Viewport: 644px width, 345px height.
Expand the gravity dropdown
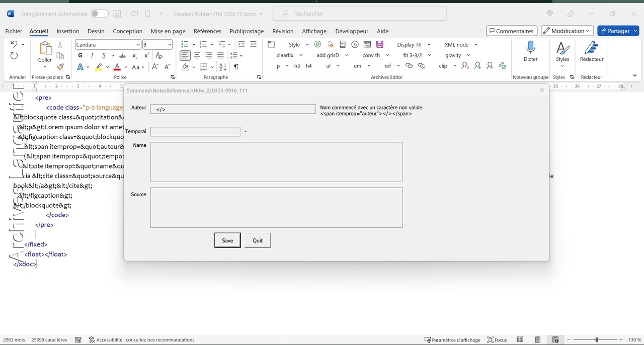pos(468,55)
